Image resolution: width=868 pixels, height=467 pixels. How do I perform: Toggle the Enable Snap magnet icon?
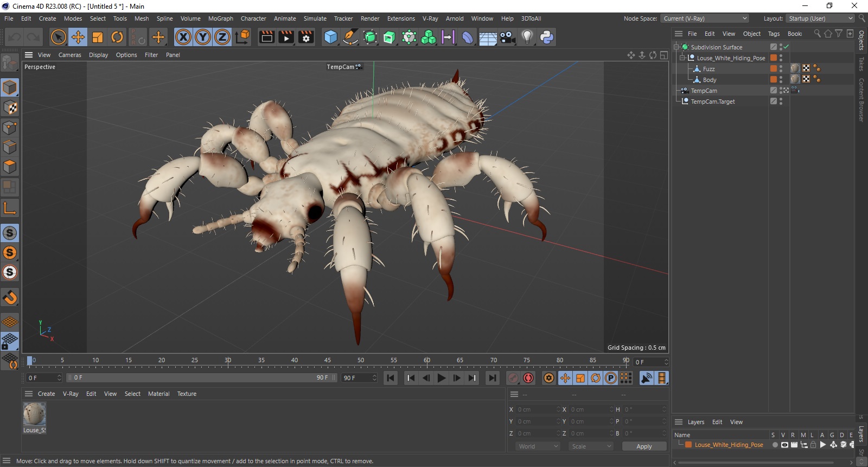pos(10,297)
